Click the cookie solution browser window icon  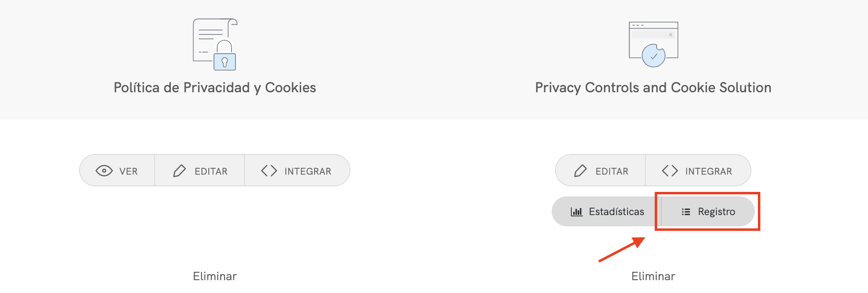click(653, 44)
